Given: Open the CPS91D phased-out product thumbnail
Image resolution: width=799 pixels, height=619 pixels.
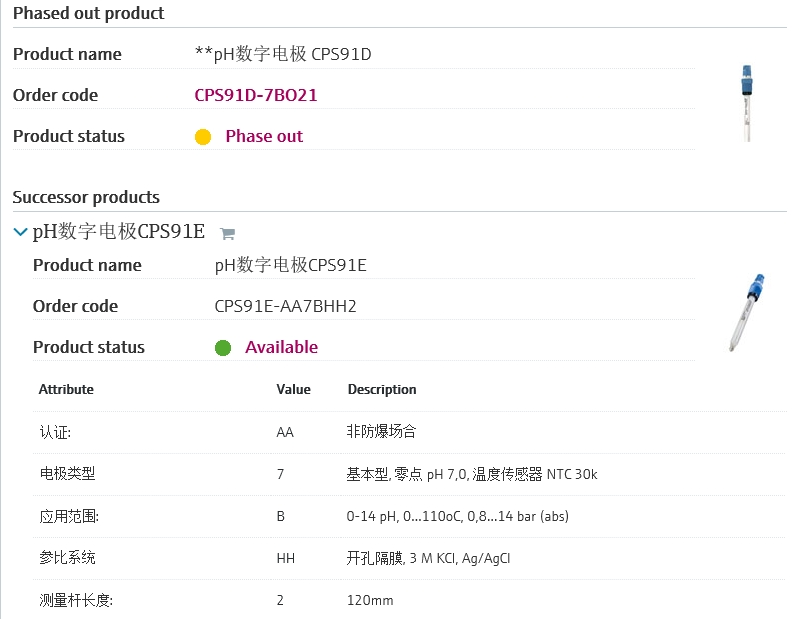Looking at the screenshot, I should (745, 103).
